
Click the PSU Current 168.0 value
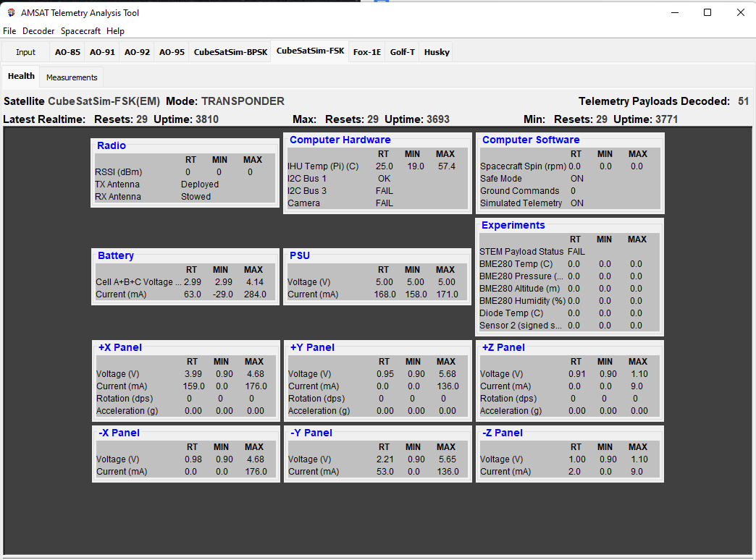(x=385, y=294)
